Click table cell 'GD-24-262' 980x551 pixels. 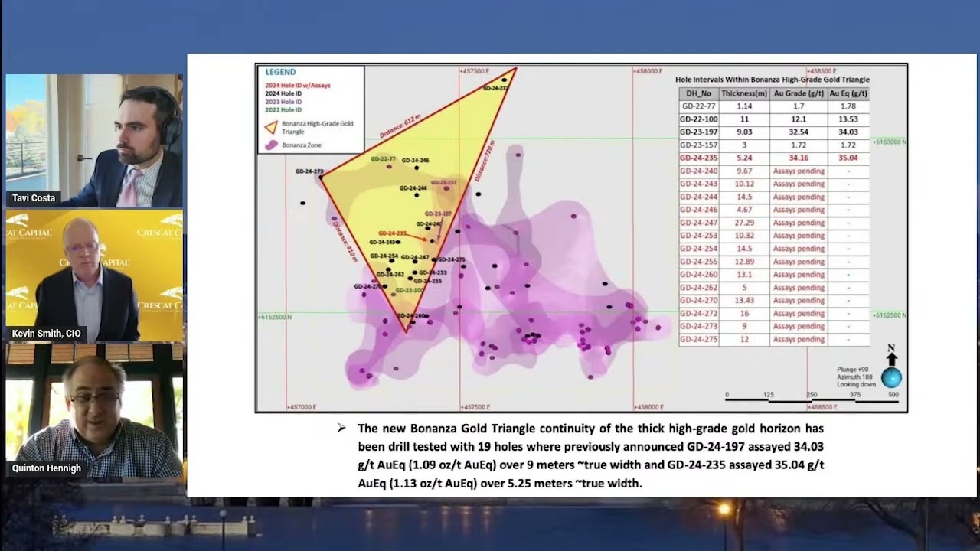coord(699,288)
